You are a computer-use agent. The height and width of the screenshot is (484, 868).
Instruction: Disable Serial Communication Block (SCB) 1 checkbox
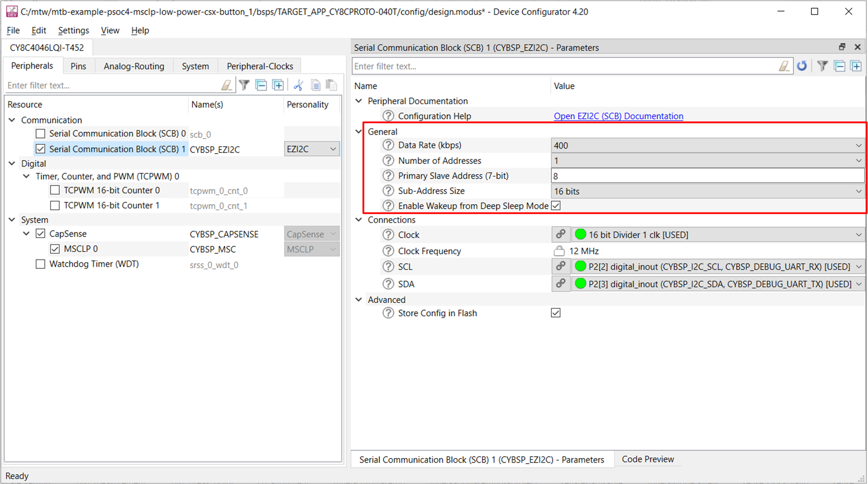40,149
